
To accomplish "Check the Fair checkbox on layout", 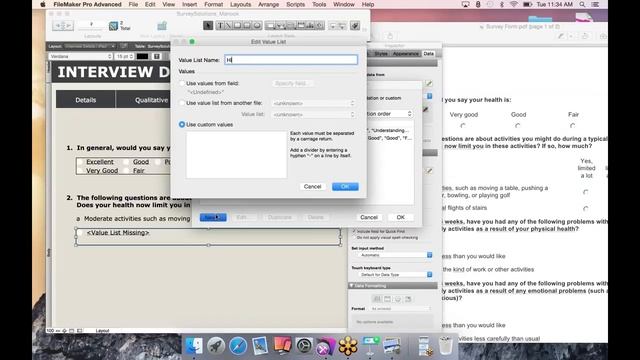I will [x=127, y=171].
